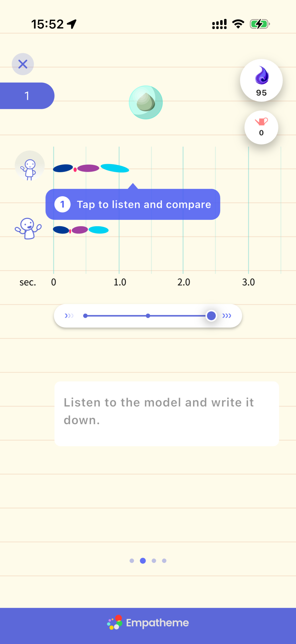Tap the fast speed chevrons icon
This screenshot has height=644, width=296.
point(227,315)
